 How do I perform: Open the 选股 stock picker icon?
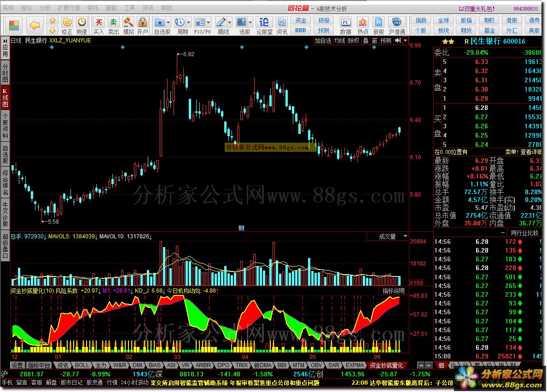point(241,23)
